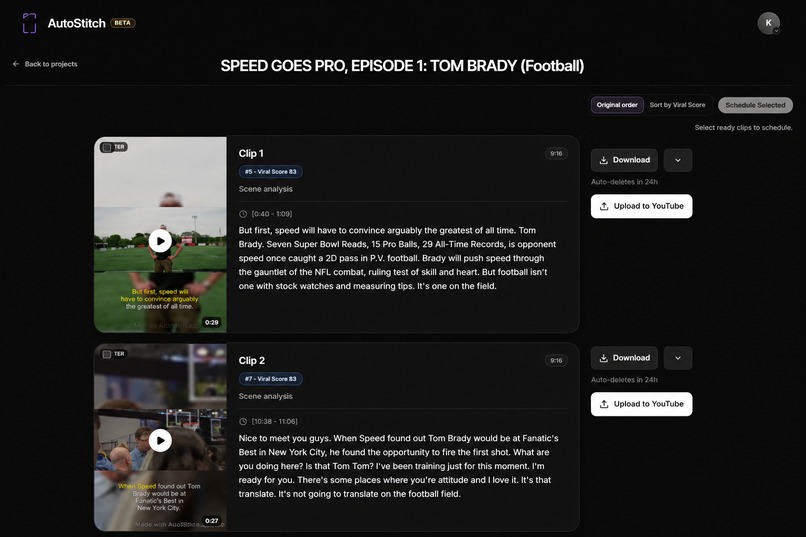
Task: Switch to Sort by Viral Score
Action: click(x=677, y=105)
